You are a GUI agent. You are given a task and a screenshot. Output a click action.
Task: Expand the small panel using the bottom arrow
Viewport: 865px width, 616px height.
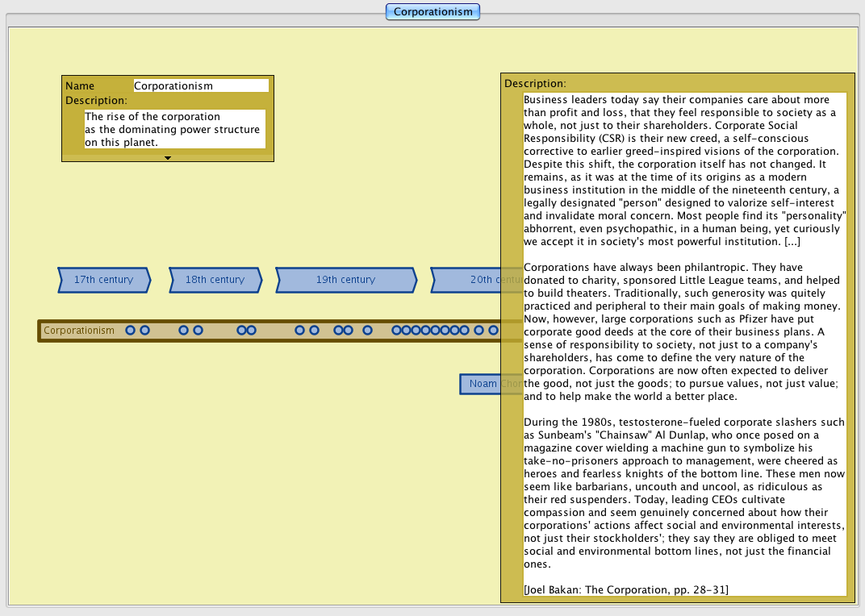(168, 158)
